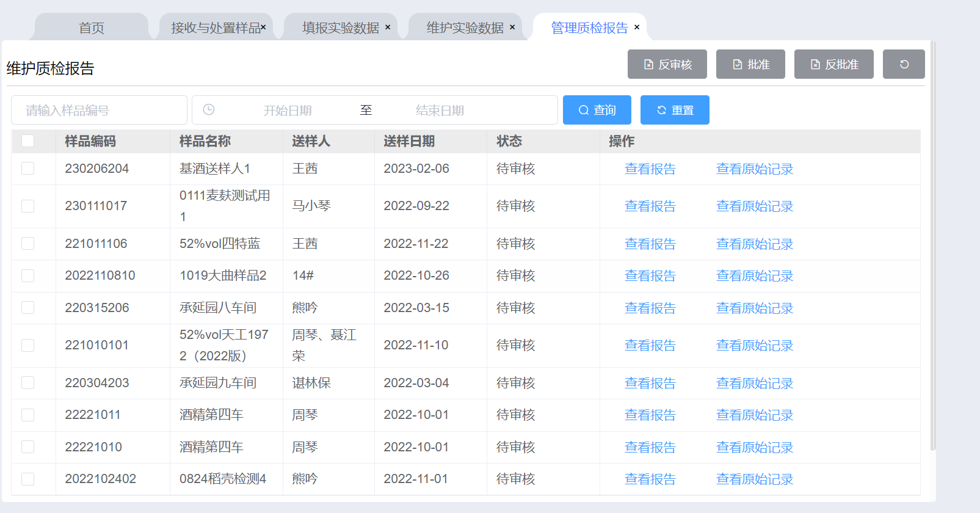Click the sample name 承延园八车间

pos(218,308)
